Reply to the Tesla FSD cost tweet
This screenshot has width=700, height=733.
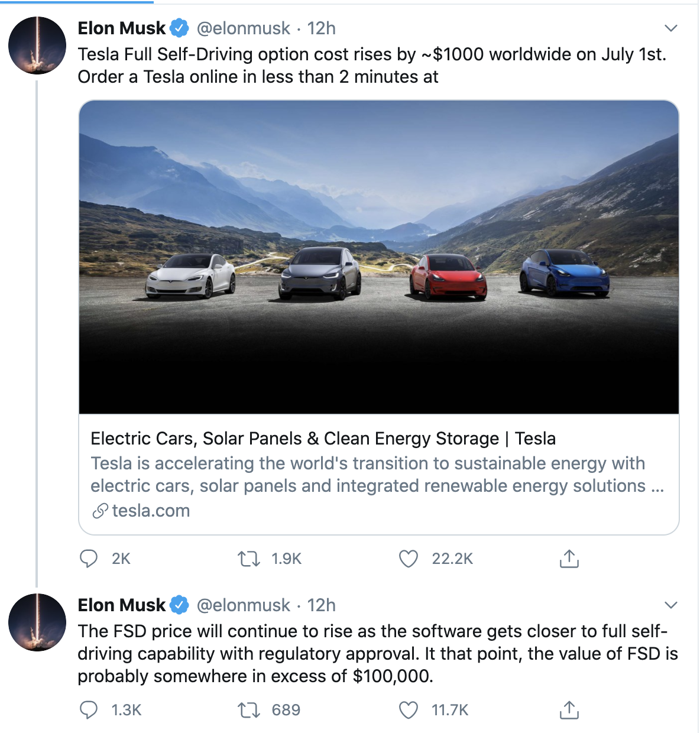(89, 559)
